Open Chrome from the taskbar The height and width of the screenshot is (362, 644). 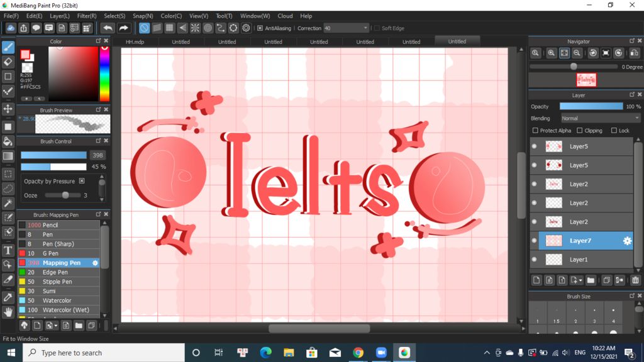(358, 353)
